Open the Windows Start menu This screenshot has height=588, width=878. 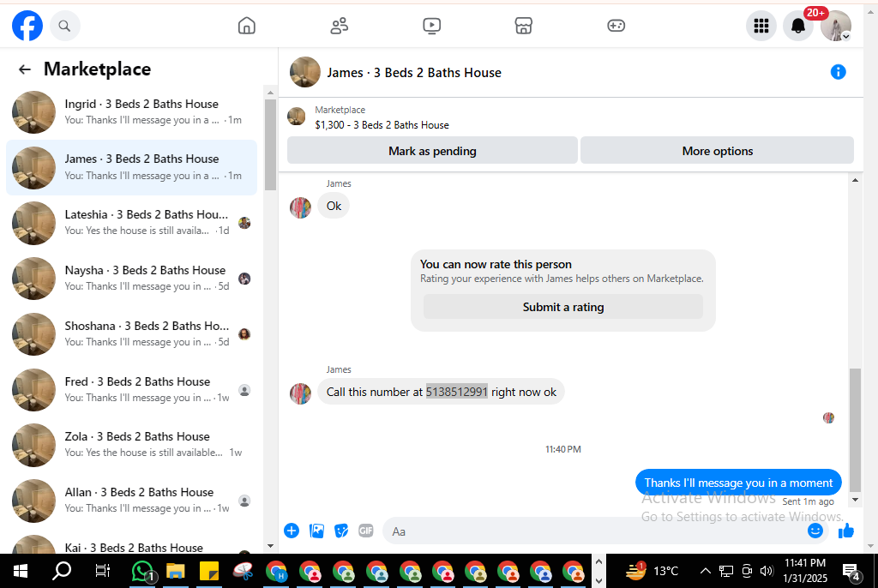[x=21, y=571]
